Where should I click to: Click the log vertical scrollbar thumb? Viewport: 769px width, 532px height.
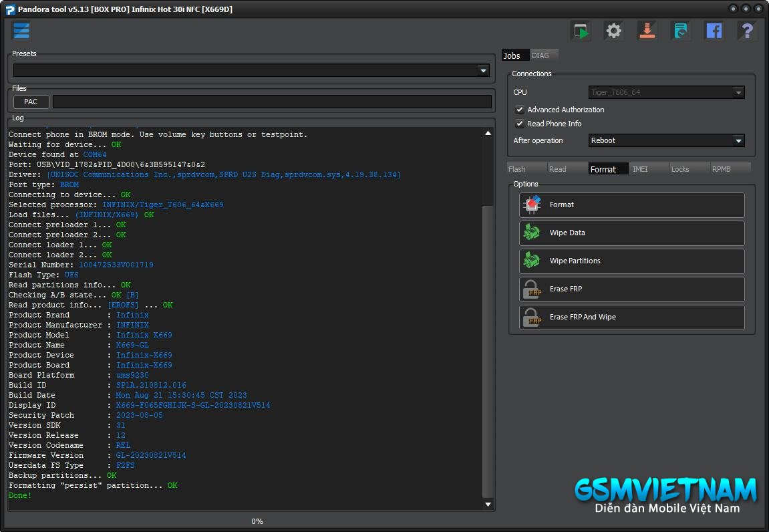[x=488, y=351]
